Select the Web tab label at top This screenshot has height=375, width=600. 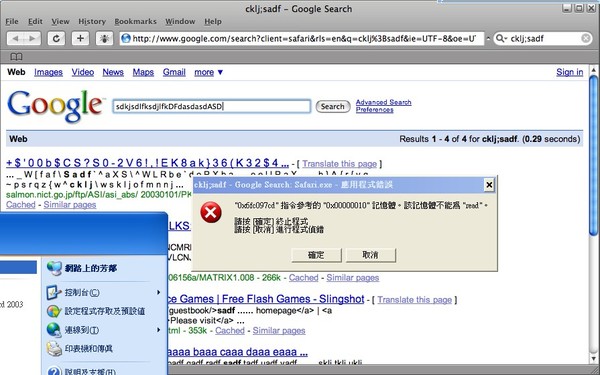pyautogui.click(x=16, y=72)
